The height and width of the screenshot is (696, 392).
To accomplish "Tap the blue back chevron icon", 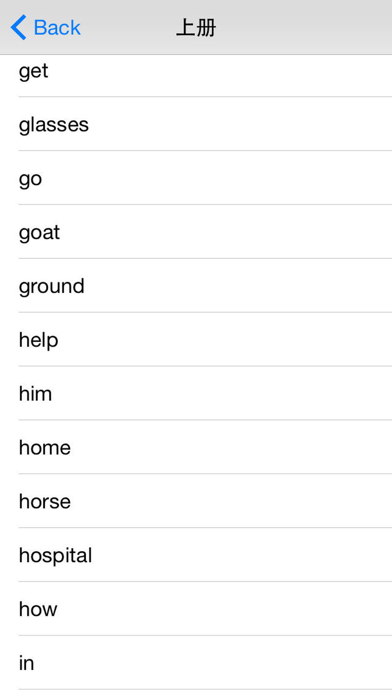I will 19,28.
